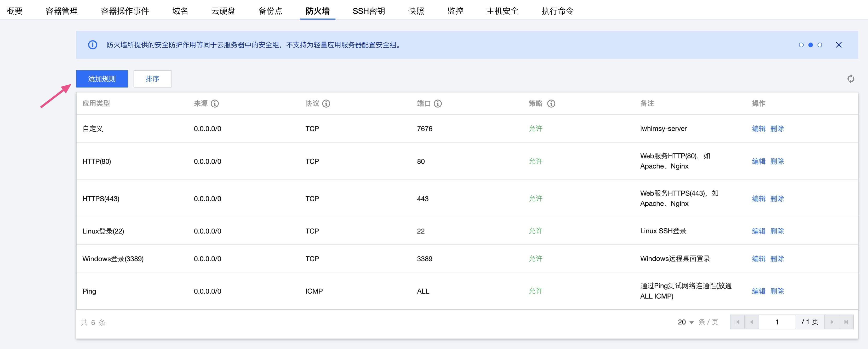The width and height of the screenshot is (868, 349).
Task: Edit the iwhimsy-server rule
Action: click(758, 129)
